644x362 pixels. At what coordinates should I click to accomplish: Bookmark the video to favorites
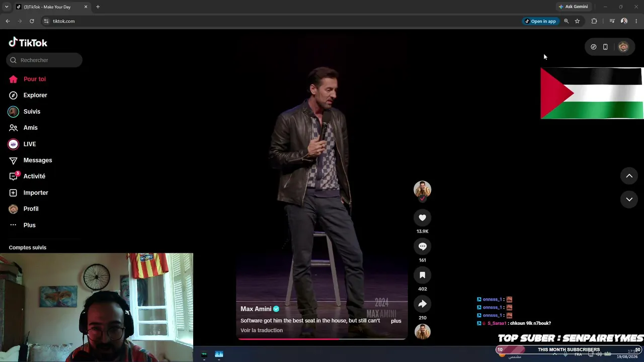click(422, 275)
